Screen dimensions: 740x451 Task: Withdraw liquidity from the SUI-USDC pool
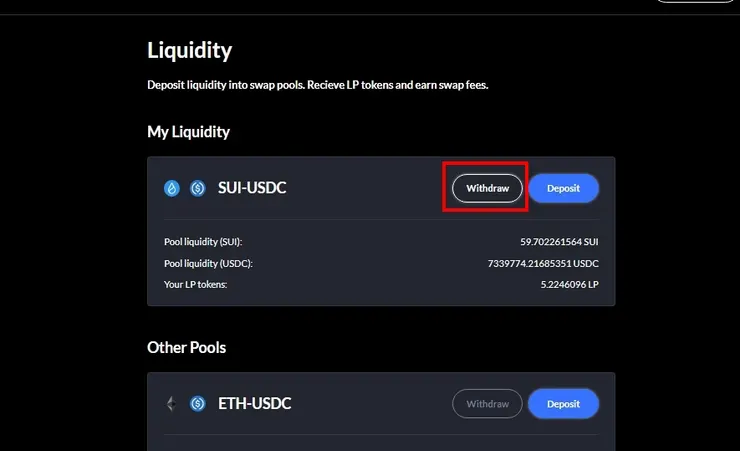(487, 188)
